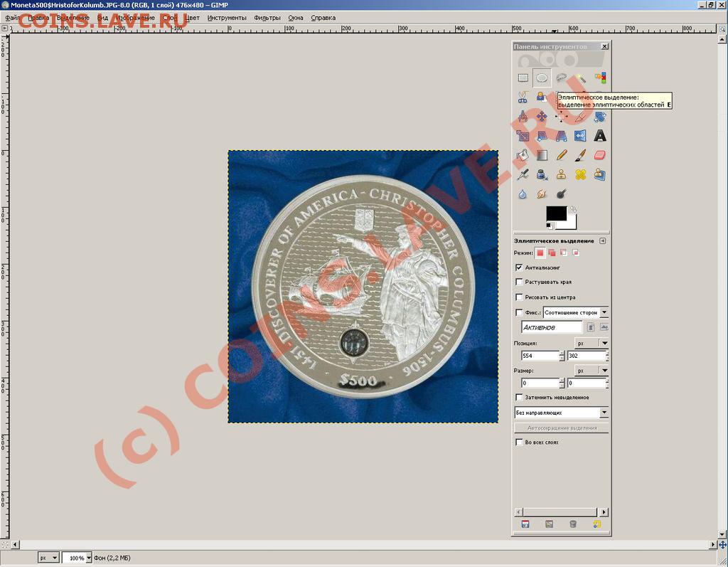Tick the Во всех слоях checkbox
Viewport: 728px width, 567px height.
(x=519, y=442)
